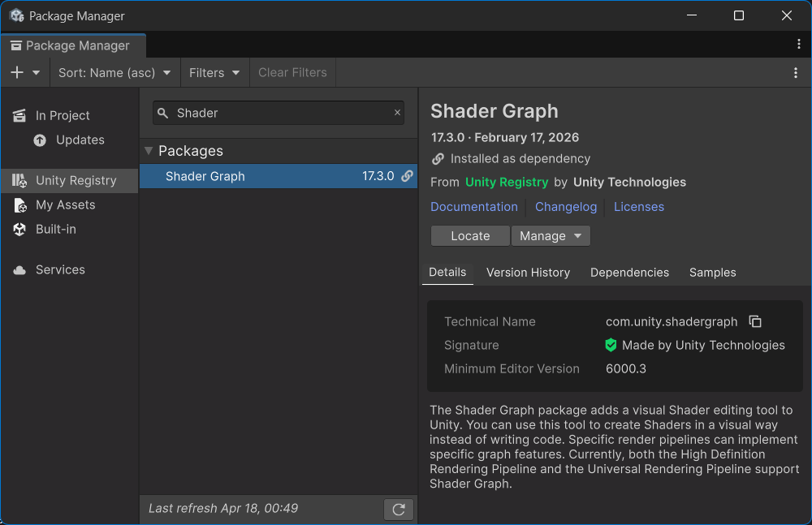The height and width of the screenshot is (525, 812).
Task: Click the Services cloud icon
Action: click(19, 269)
